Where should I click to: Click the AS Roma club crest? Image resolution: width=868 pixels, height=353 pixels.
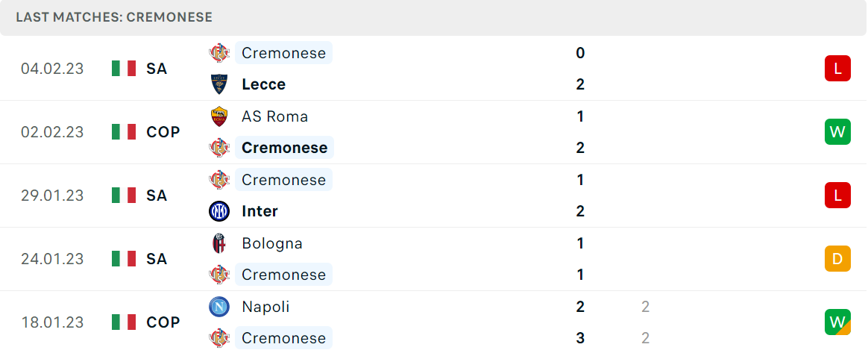(x=219, y=116)
